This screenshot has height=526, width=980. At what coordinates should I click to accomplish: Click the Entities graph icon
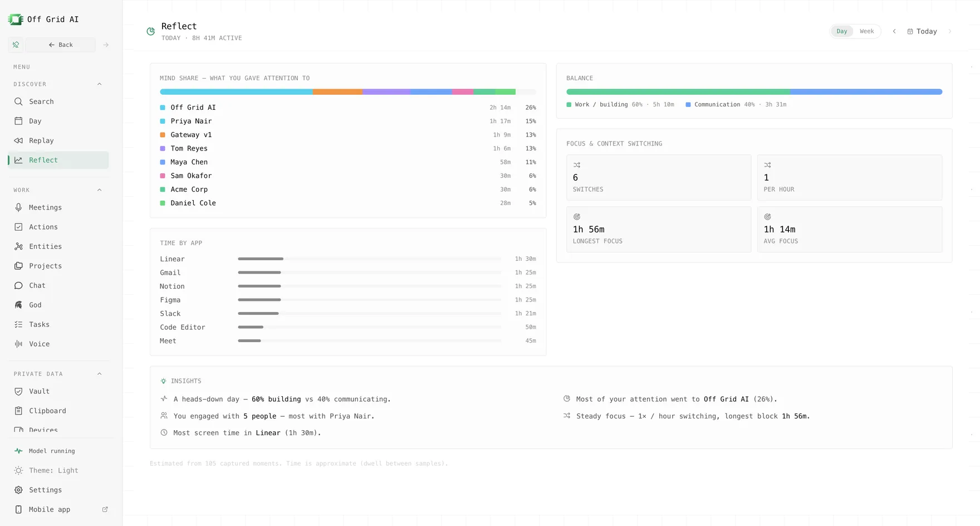coord(18,246)
